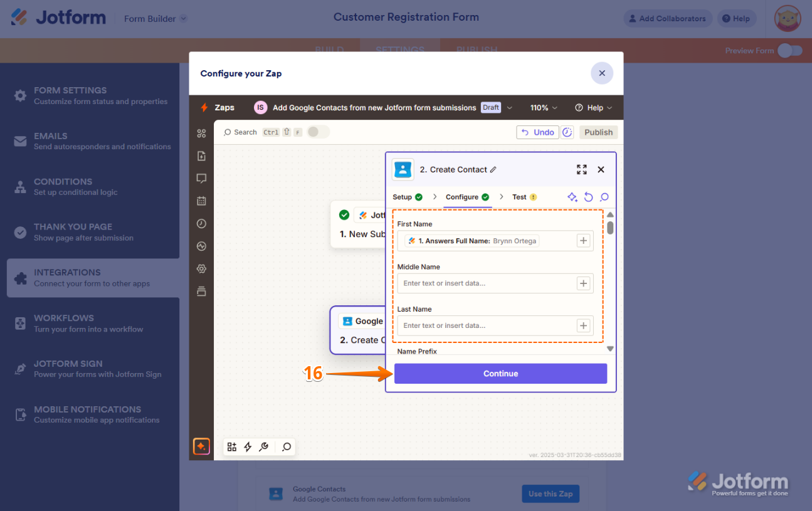Select the New Submission trigger step card

click(x=358, y=224)
